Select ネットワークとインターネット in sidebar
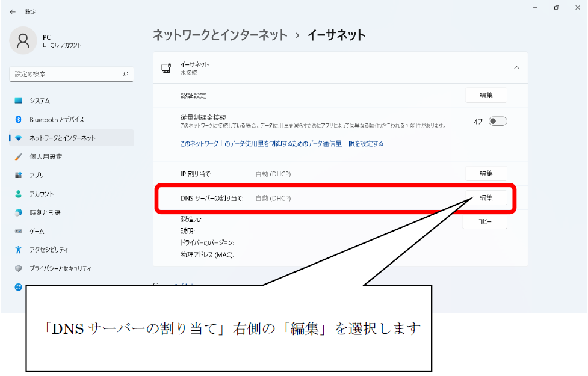The image size is (588, 376). pos(62,138)
